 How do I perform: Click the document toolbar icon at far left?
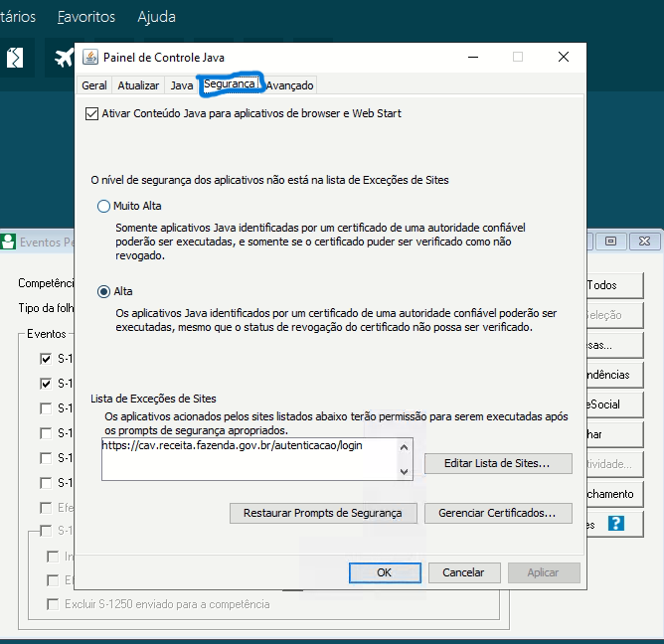click(15, 58)
